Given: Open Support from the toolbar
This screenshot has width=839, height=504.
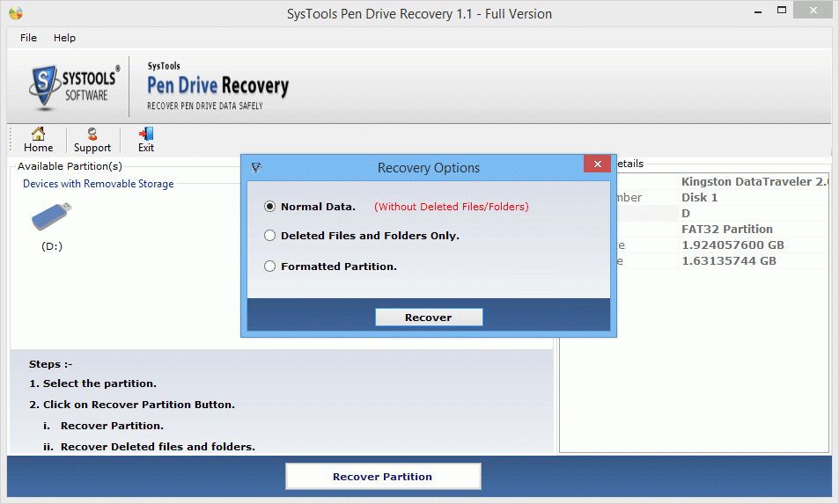Looking at the screenshot, I should 92,140.
